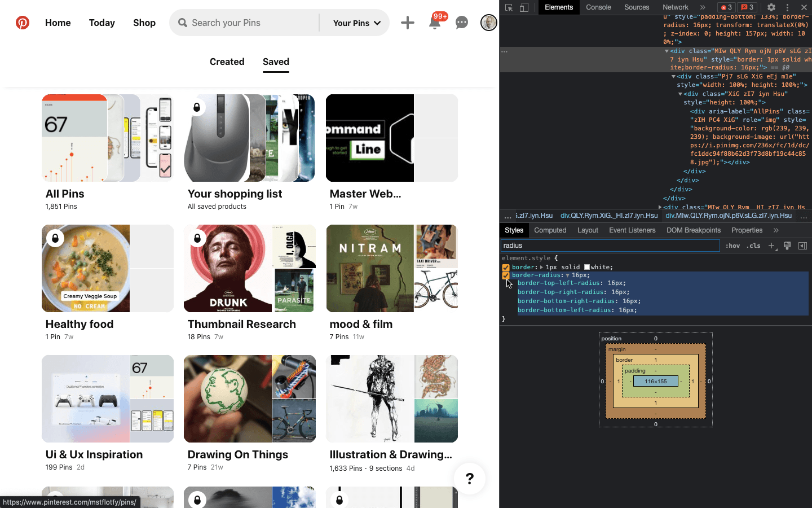Open the messages speech bubble icon

click(462, 23)
